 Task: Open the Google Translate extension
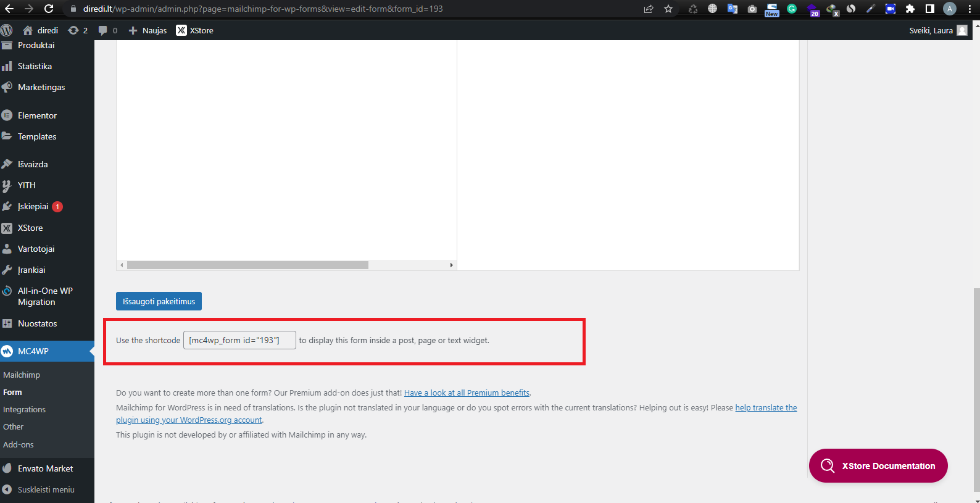733,9
